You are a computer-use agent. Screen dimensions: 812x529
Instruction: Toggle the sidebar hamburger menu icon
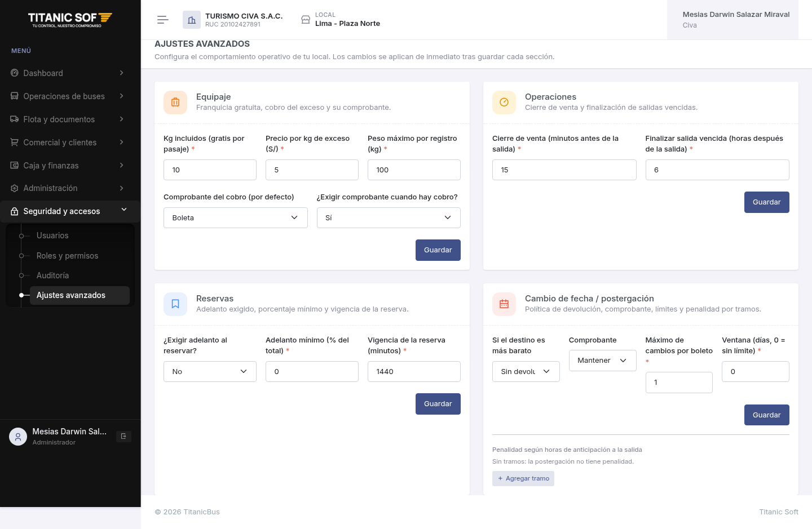point(163,20)
